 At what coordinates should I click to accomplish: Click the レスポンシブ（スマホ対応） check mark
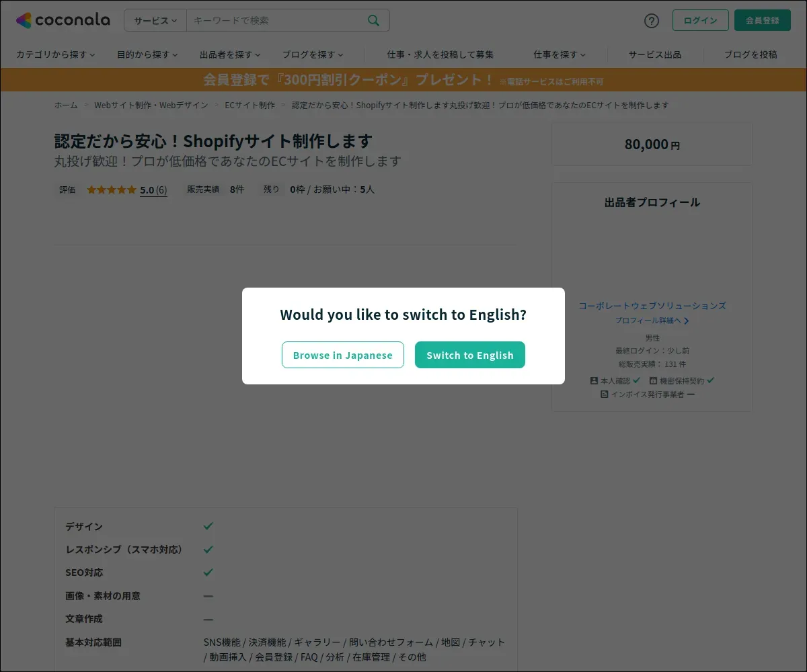[x=208, y=549]
